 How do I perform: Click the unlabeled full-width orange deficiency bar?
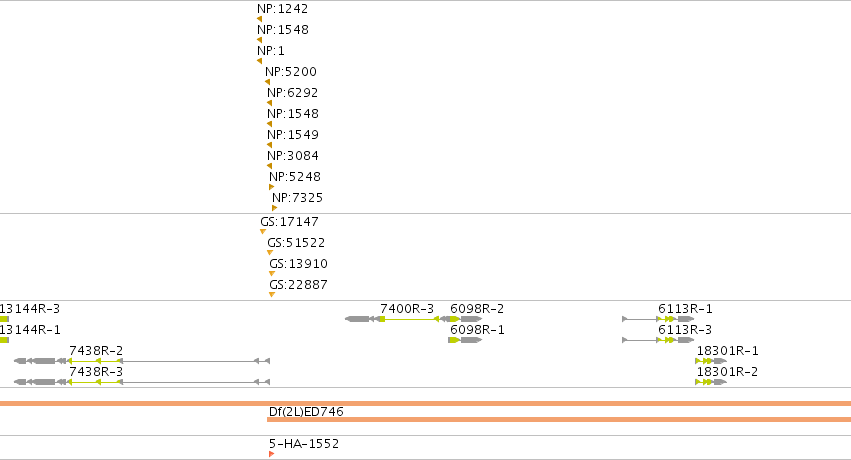tap(426, 404)
